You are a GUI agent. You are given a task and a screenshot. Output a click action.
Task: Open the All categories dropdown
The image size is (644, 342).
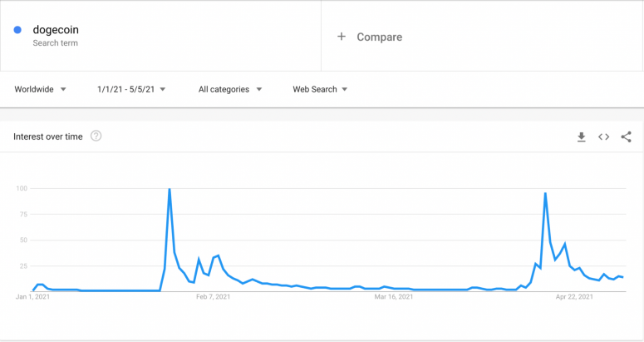(x=230, y=89)
